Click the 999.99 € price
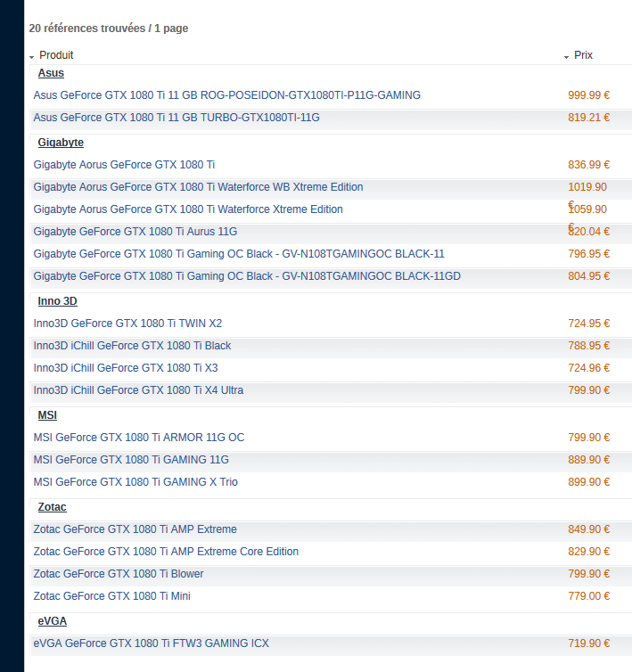 [x=588, y=95]
